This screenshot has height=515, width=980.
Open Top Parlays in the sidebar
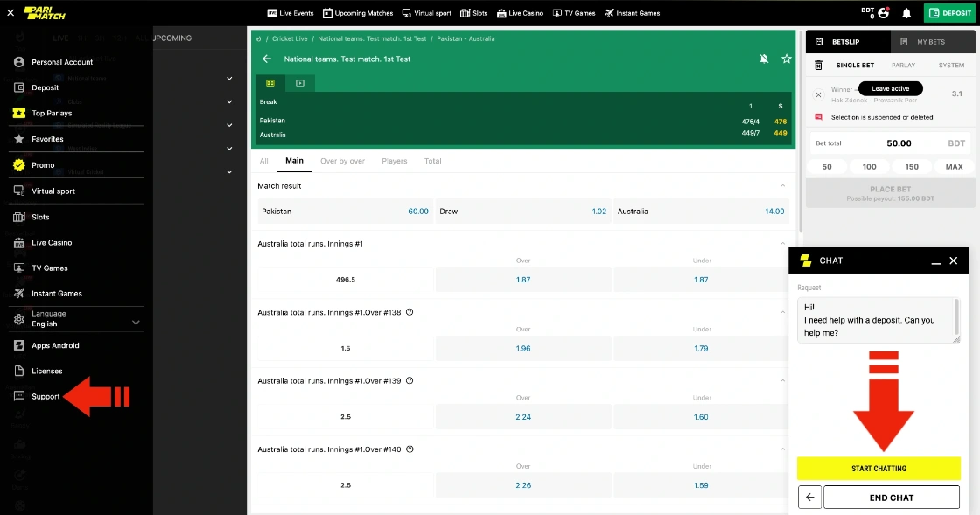click(52, 113)
